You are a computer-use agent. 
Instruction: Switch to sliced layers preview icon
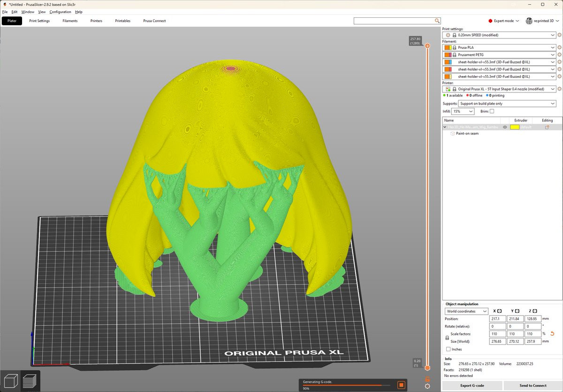pyautogui.click(x=30, y=380)
